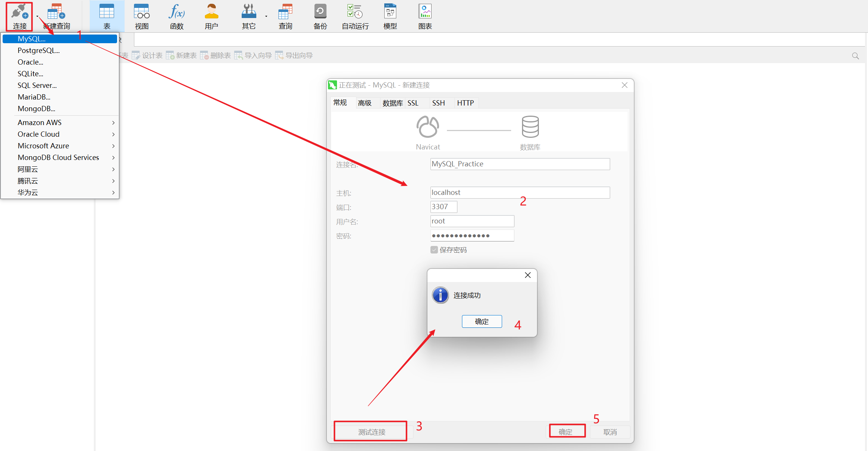Screen dimensions: 868x451
Task: Click the 主机 field containing localhost
Action: click(520, 192)
